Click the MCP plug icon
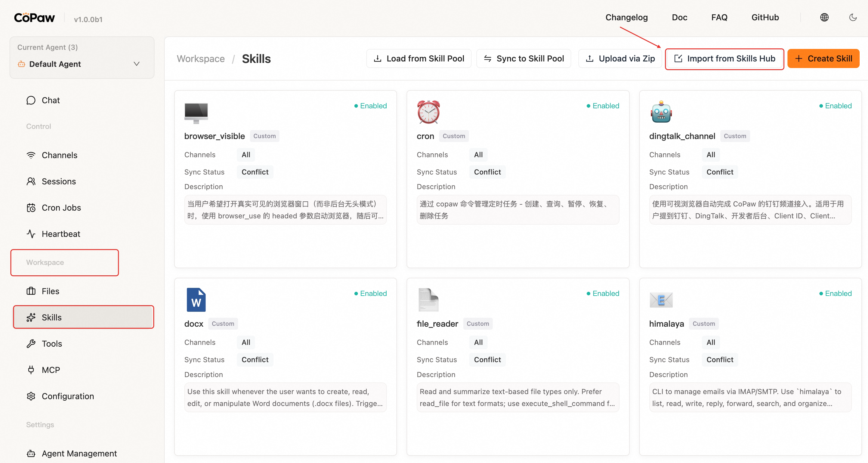This screenshot has width=868, height=463. click(31, 370)
